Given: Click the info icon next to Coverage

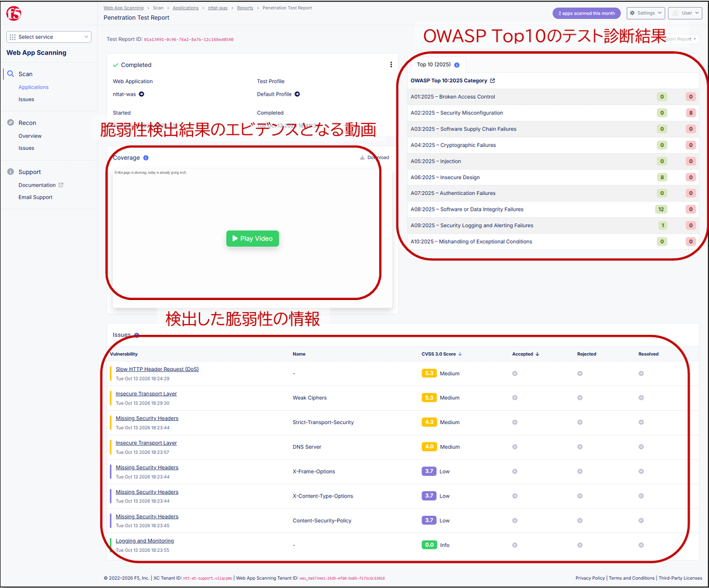Looking at the screenshot, I should 146,158.
